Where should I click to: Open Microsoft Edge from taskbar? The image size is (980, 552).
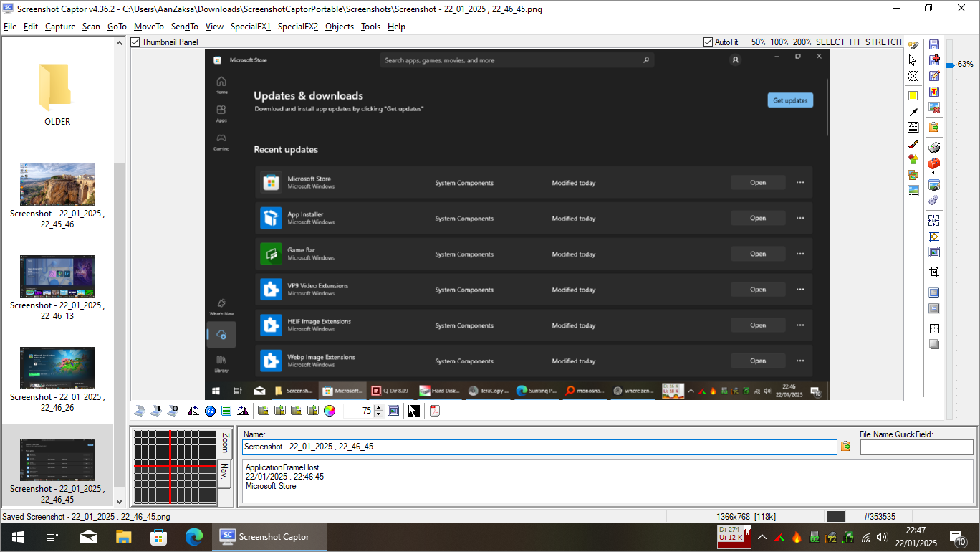(194, 536)
